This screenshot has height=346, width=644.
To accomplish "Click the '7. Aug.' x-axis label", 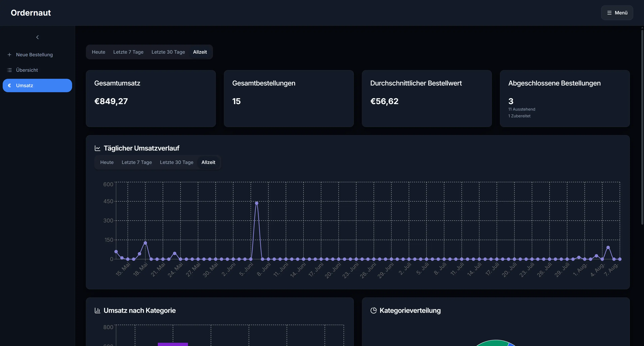I will 611,269.
